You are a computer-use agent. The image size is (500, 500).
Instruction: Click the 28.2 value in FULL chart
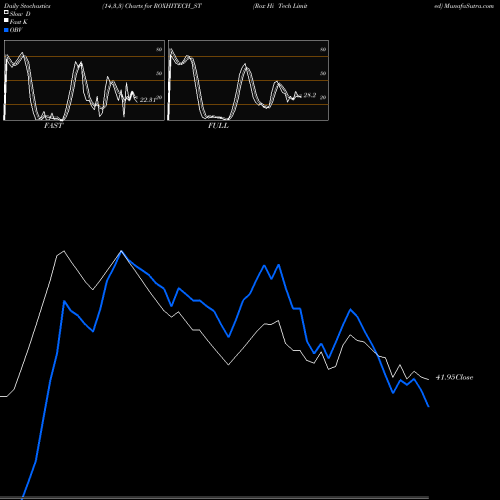click(x=310, y=95)
